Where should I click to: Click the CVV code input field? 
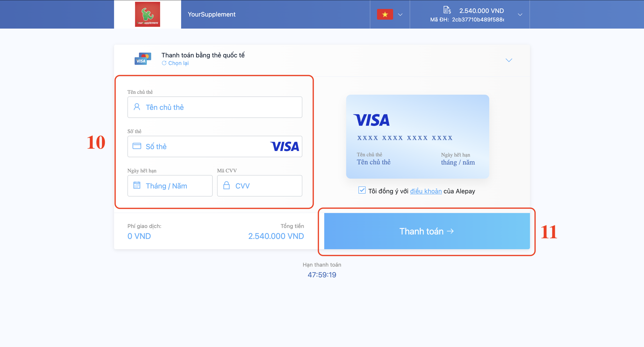[x=259, y=186]
